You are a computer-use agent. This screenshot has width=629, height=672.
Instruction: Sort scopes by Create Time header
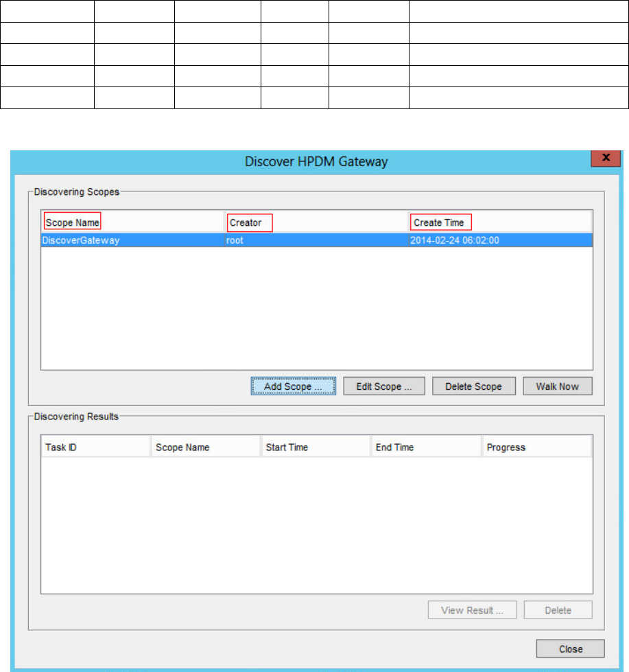pyautogui.click(x=439, y=222)
